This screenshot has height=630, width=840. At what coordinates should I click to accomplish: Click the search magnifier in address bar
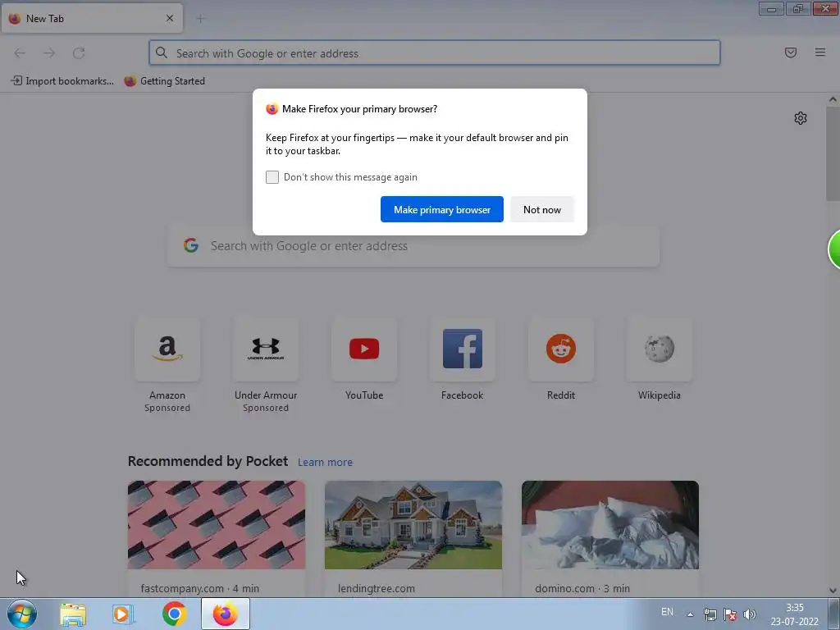(162, 52)
